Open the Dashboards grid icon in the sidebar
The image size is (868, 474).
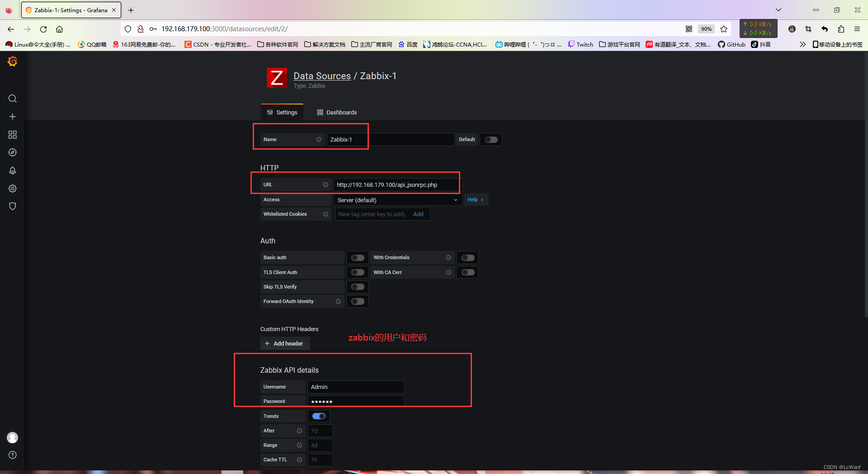pos(13,135)
